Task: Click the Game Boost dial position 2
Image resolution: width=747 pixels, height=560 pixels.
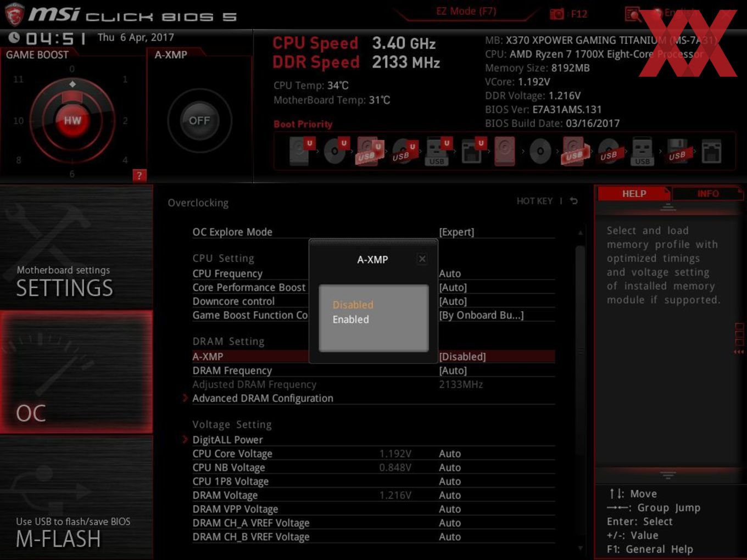Action: (125, 120)
